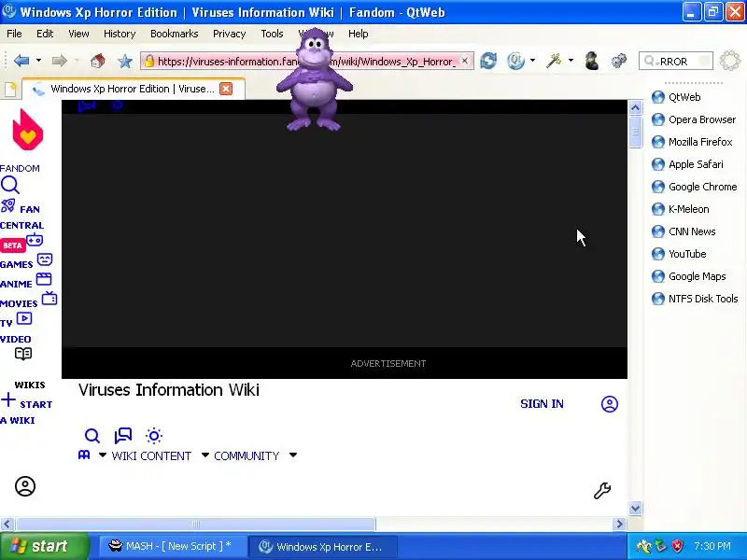This screenshot has height=560, width=747.
Task: Open the Privacy menu
Action: 229,34
